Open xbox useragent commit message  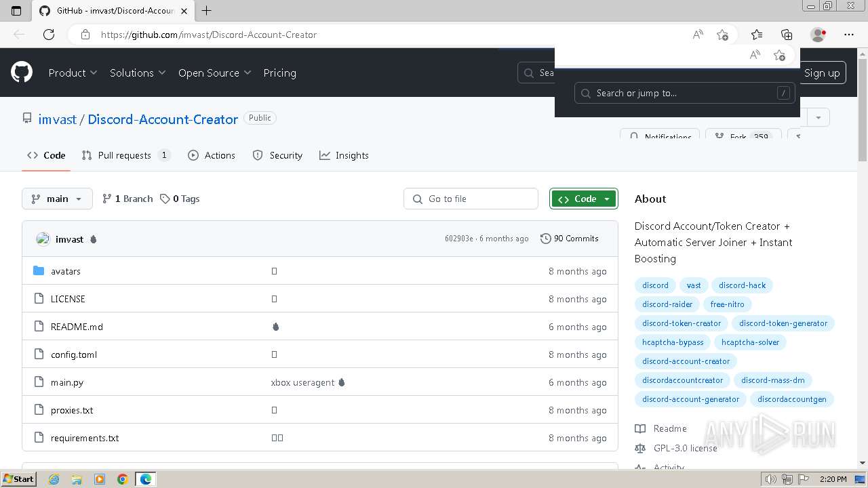click(x=302, y=382)
